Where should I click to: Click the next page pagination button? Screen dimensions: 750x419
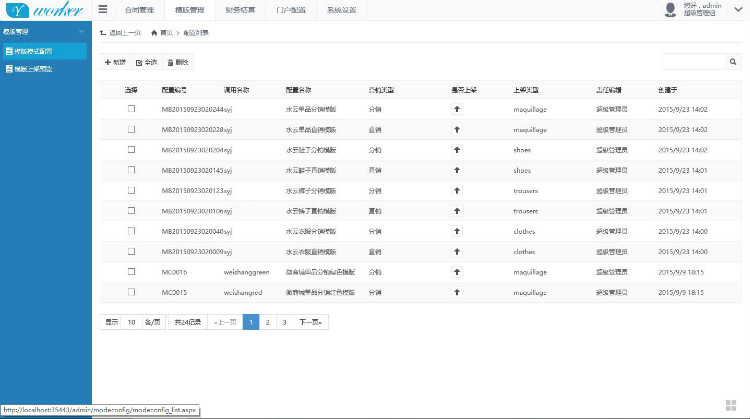tap(310, 322)
